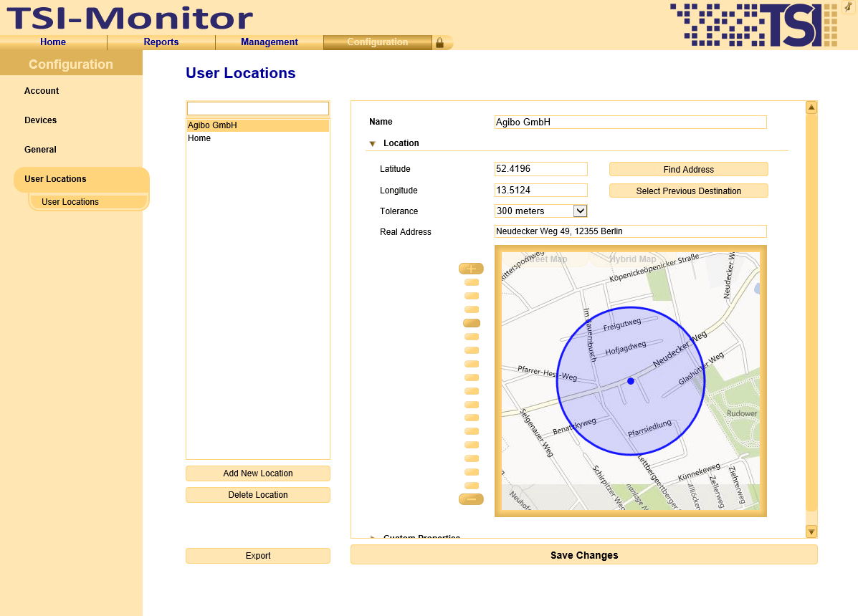Zoom in map with plus button

coord(471,269)
